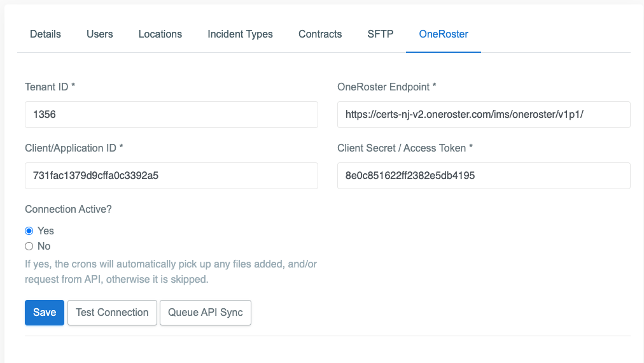The image size is (644, 363).
Task: Click the cron help text paragraph
Action: [171, 272]
